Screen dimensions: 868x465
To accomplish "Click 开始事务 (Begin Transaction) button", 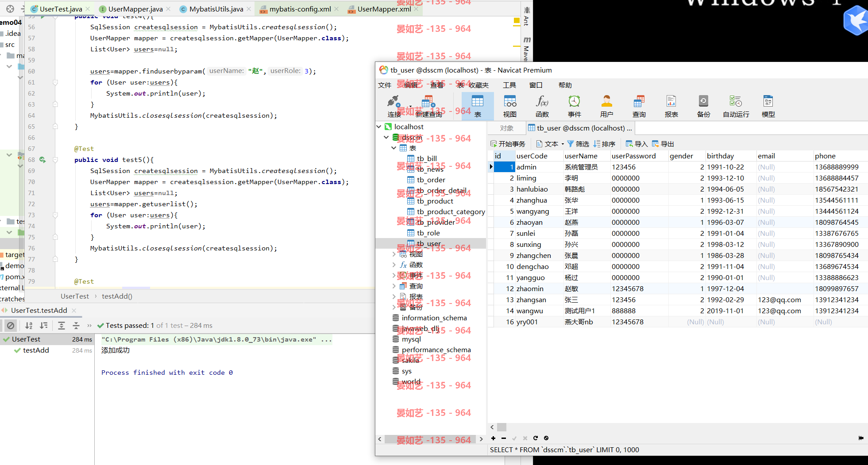I will point(508,144).
